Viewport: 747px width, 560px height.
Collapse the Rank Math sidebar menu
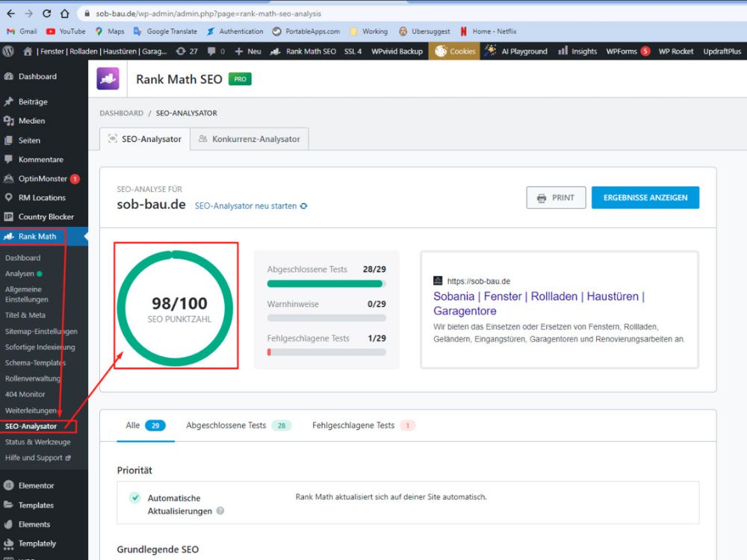(x=44, y=236)
